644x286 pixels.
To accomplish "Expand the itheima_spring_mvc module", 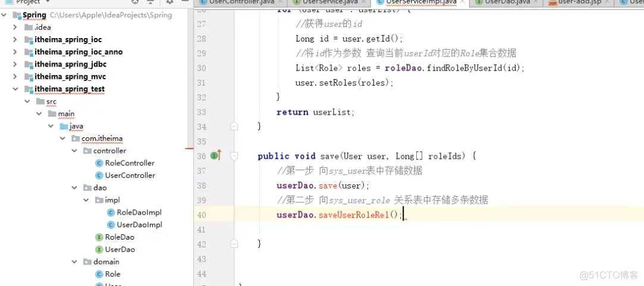I will tap(15, 77).
